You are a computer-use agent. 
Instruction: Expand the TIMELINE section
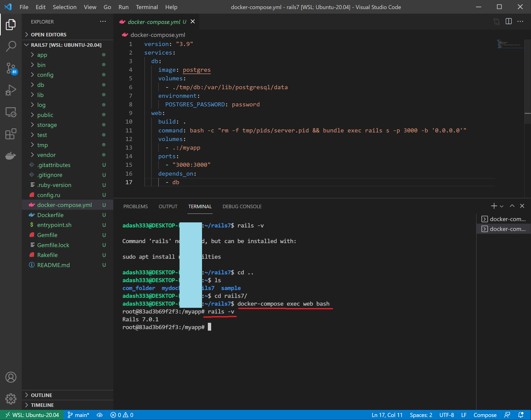[x=68, y=405]
